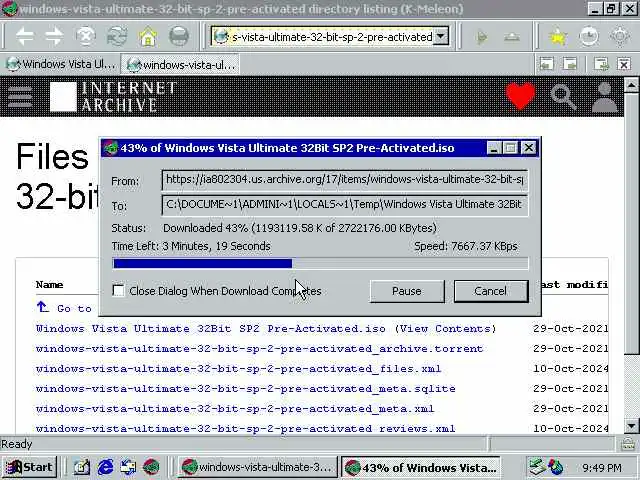Open a new tab with tab-bar icon

(601, 64)
